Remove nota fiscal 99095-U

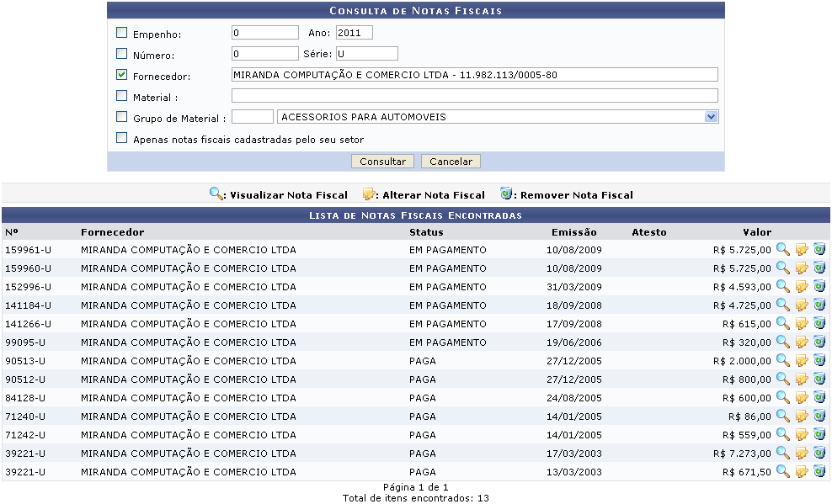819,342
